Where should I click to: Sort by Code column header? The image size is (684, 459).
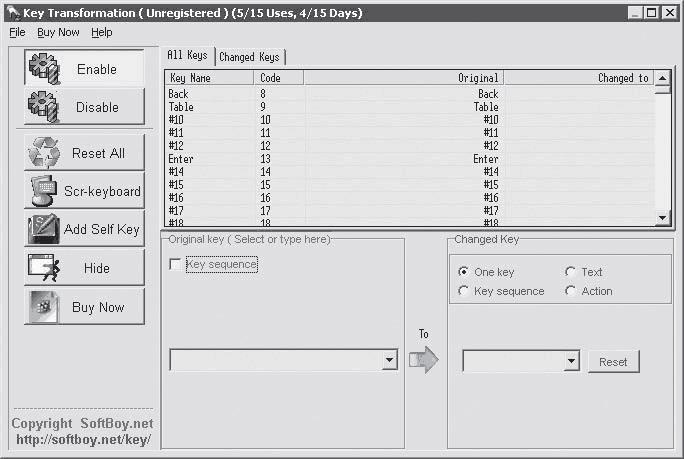click(x=278, y=78)
